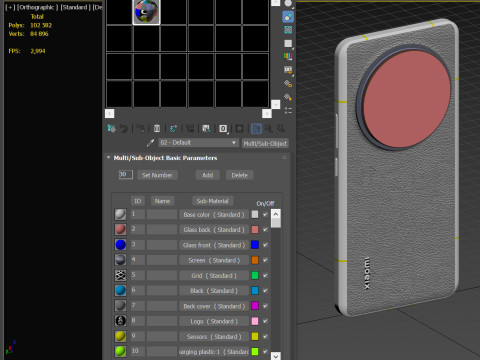Viewport: 480px width, 360px height.
Task: Click the Set Number button
Action: pos(157,175)
